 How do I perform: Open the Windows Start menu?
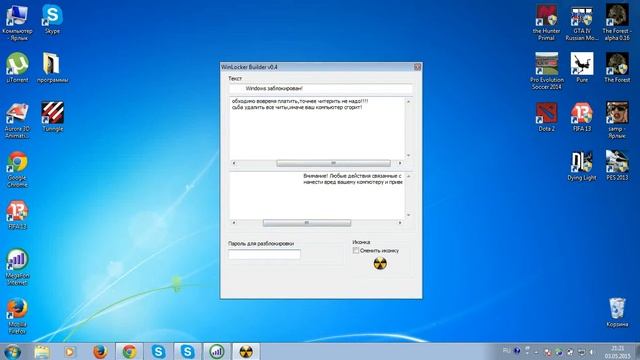[x=13, y=352]
